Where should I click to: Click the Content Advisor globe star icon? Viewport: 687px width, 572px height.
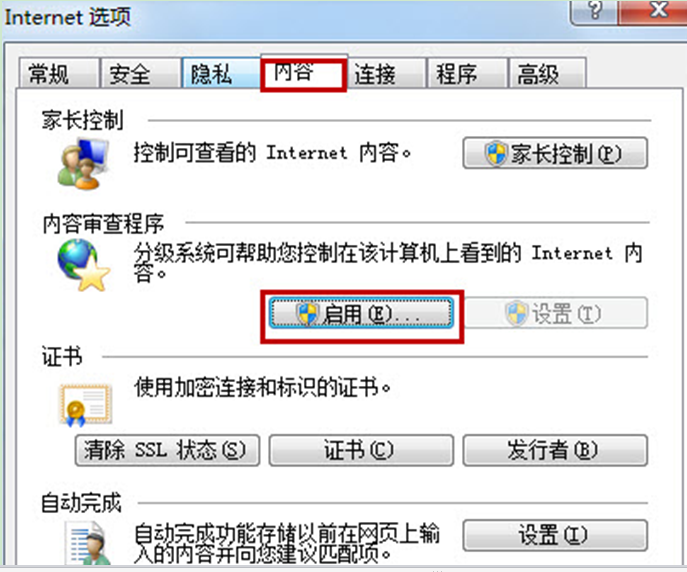(83, 265)
